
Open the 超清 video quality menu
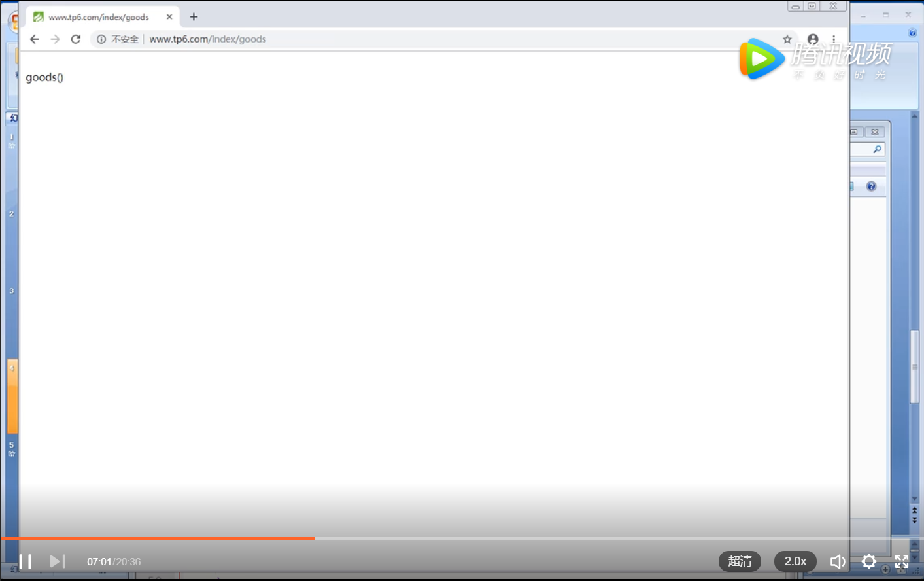(x=740, y=561)
